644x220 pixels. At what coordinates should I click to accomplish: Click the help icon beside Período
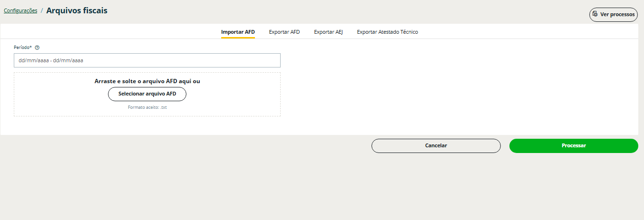pyautogui.click(x=37, y=48)
